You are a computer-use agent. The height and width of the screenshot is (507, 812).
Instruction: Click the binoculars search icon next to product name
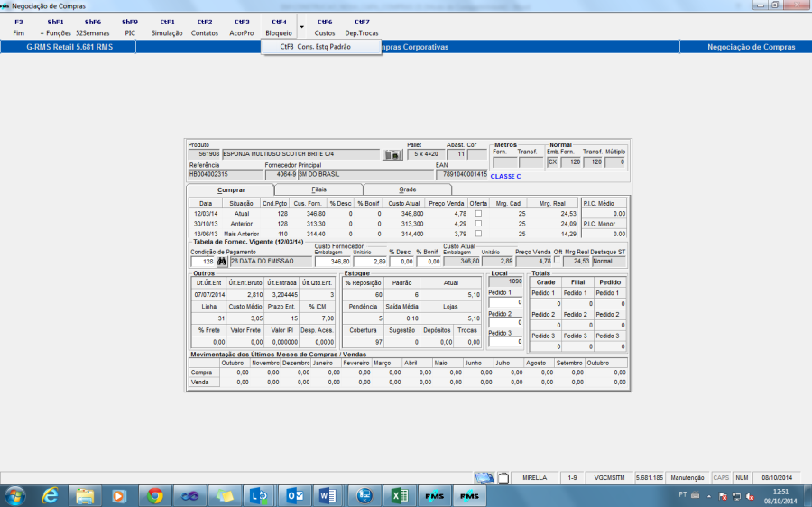393,154
